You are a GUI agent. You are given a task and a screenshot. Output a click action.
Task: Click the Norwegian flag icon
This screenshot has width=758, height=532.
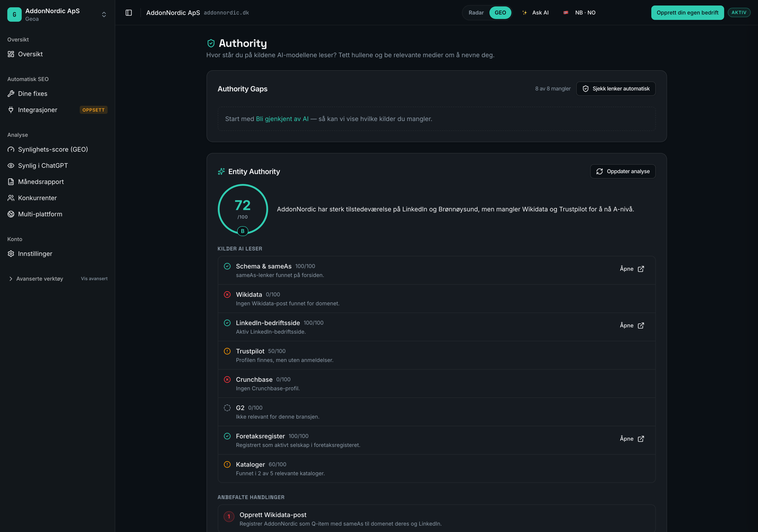pyautogui.click(x=566, y=13)
